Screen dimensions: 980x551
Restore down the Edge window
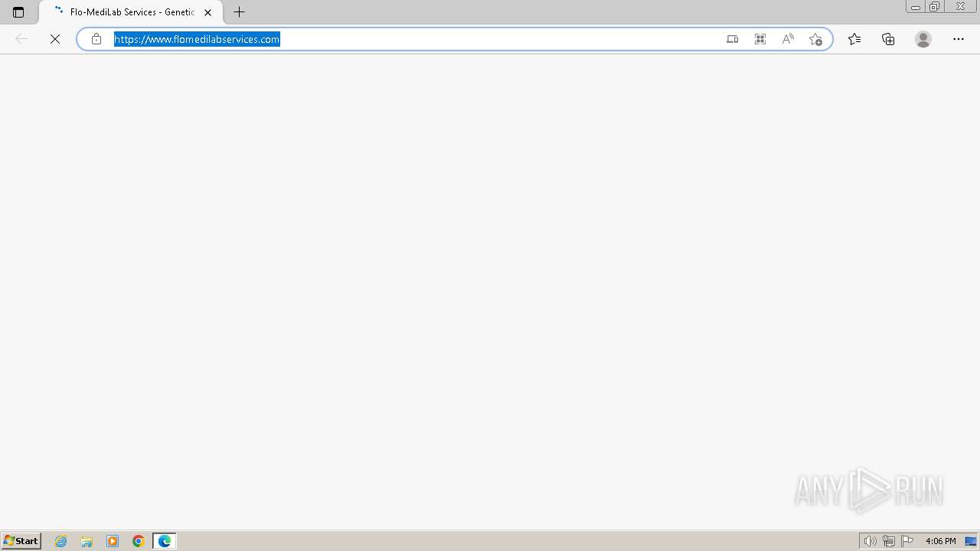click(x=935, y=7)
